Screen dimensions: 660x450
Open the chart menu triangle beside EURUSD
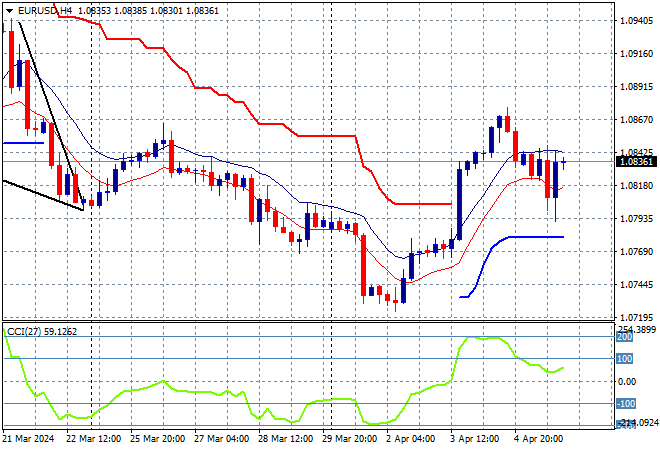point(9,11)
